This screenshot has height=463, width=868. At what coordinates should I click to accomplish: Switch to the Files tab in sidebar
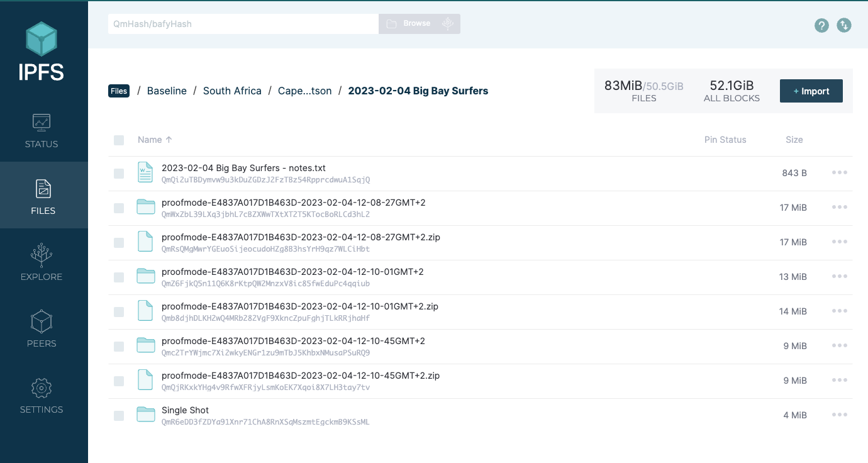[x=43, y=196]
